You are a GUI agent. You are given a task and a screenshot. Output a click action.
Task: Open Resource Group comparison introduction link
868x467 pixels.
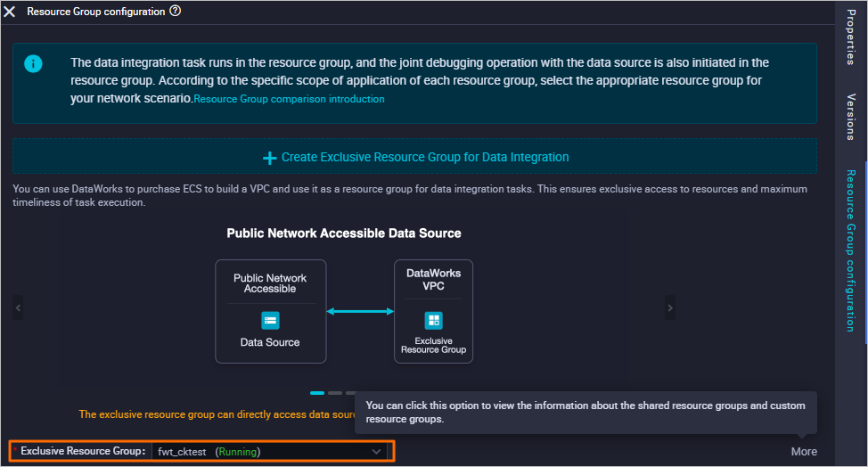289,99
